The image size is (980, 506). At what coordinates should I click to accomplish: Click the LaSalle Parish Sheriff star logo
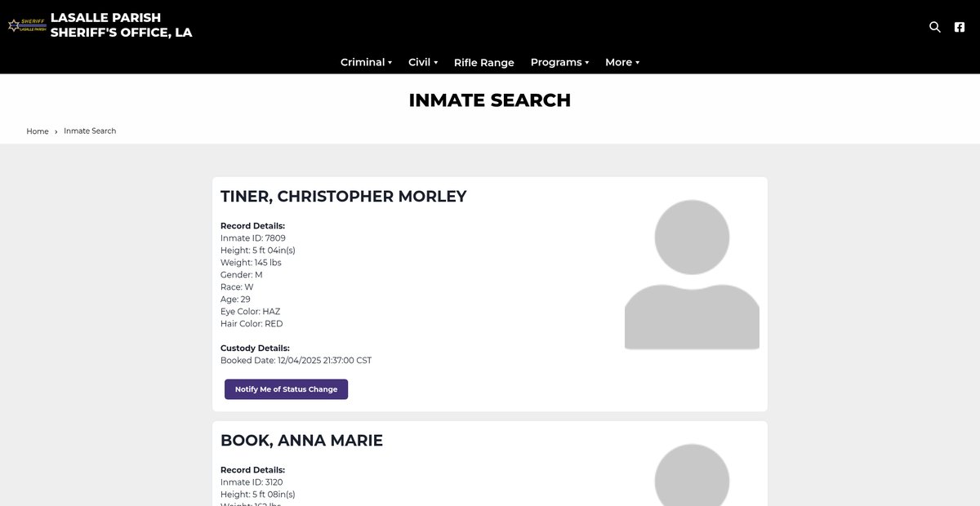pyautogui.click(x=26, y=25)
